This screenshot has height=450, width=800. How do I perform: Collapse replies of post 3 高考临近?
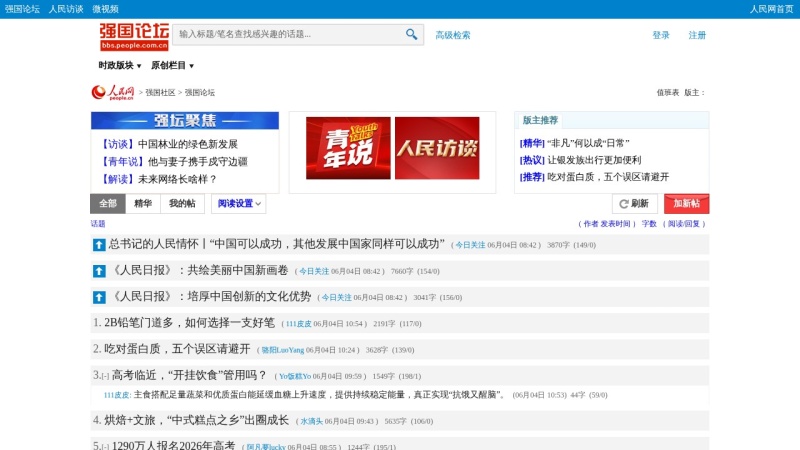coord(105,377)
